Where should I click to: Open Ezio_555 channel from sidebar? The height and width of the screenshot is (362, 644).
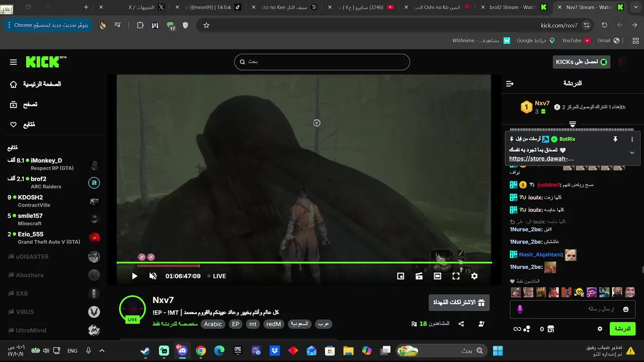click(54, 238)
